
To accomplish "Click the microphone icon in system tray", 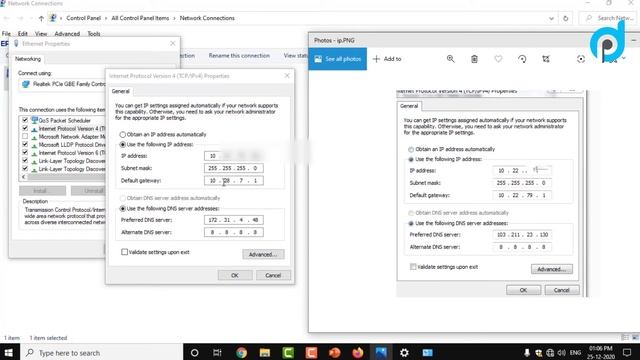I will [x=527, y=353].
